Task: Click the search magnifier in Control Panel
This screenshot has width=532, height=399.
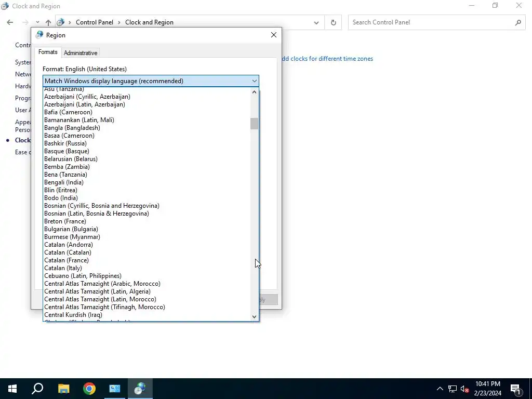Action: (x=518, y=22)
